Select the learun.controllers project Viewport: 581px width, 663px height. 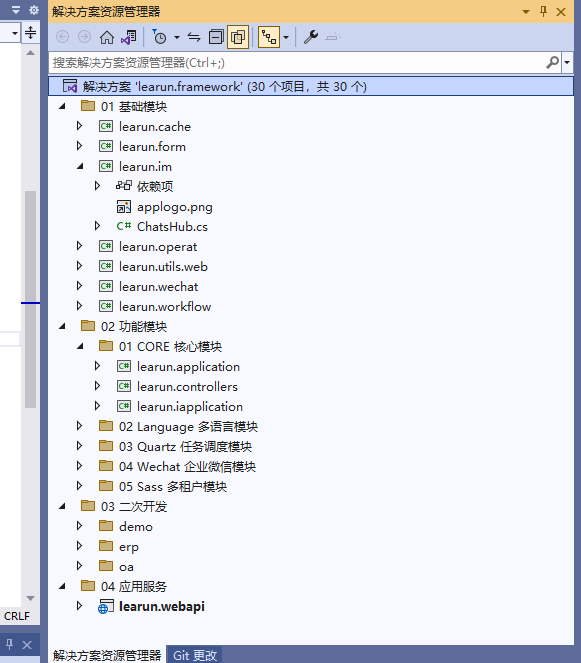(187, 386)
